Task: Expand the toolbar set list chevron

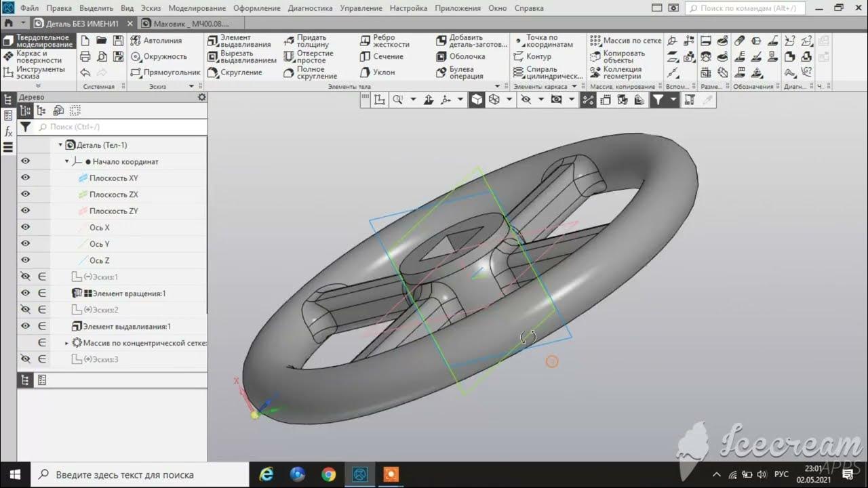Action: click(x=37, y=86)
